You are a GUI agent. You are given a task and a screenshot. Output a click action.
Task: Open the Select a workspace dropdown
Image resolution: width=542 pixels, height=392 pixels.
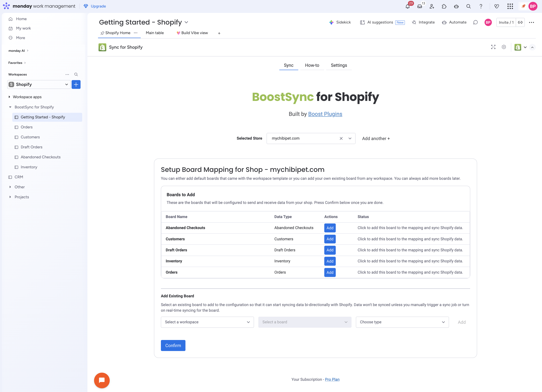(207, 322)
